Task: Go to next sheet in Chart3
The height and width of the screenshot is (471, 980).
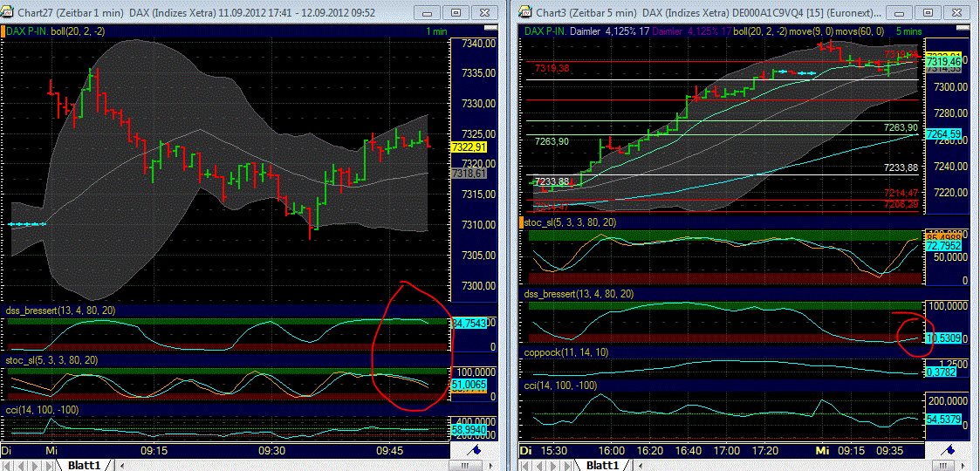Action: click(x=552, y=466)
